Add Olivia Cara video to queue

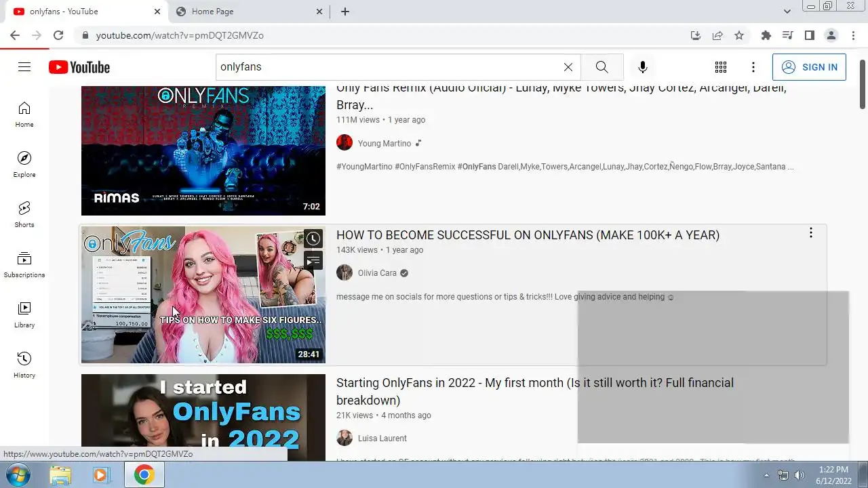313,261
